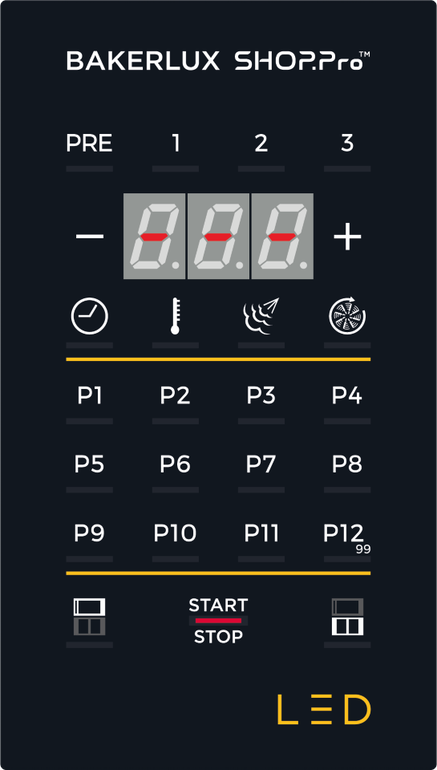Decrease value with the minus button
Image resolution: width=437 pixels, height=770 pixels.
[89, 237]
